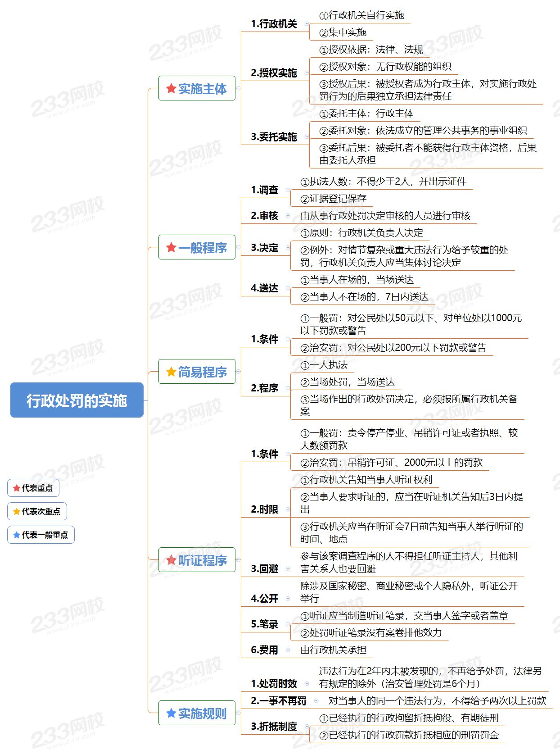Click the leaf text ②集中实施
This screenshot has height=750, width=560.
click(343, 32)
